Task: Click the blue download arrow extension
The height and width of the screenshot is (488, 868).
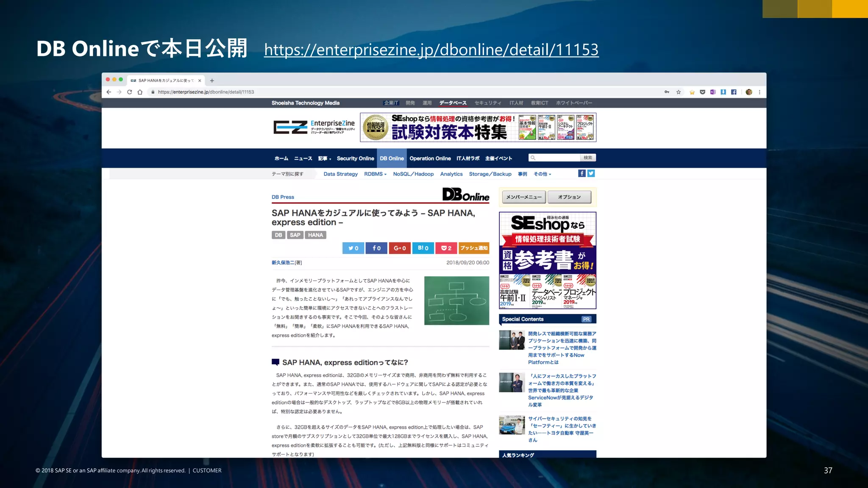Action: [x=723, y=92]
